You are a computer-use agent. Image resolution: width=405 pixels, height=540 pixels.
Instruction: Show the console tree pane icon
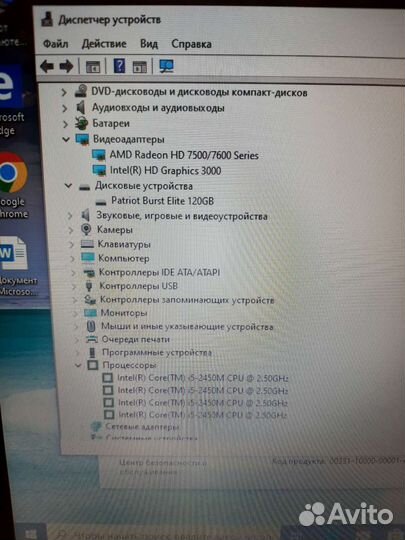coord(93,66)
